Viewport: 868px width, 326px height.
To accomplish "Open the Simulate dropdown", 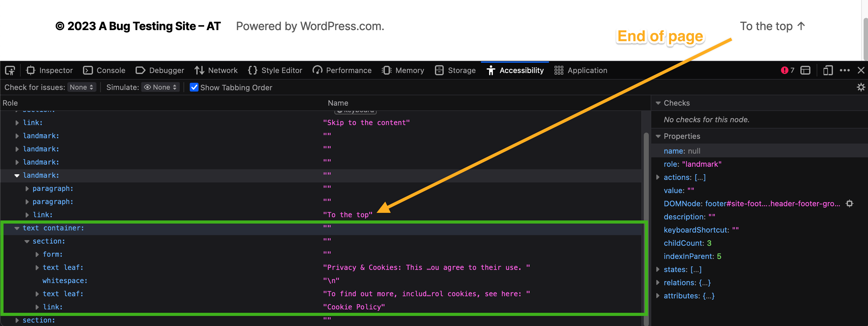I will click(x=160, y=87).
